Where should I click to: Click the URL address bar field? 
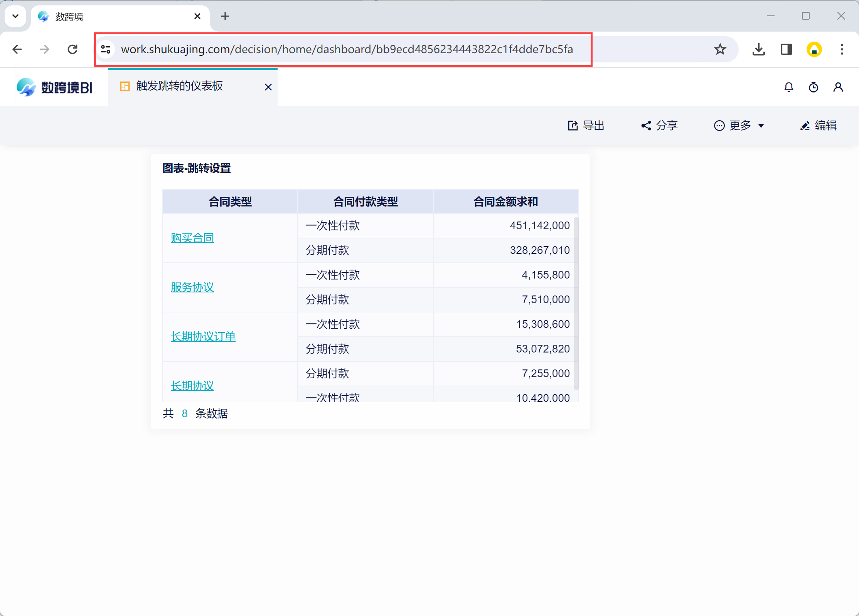[x=347, y=49]
